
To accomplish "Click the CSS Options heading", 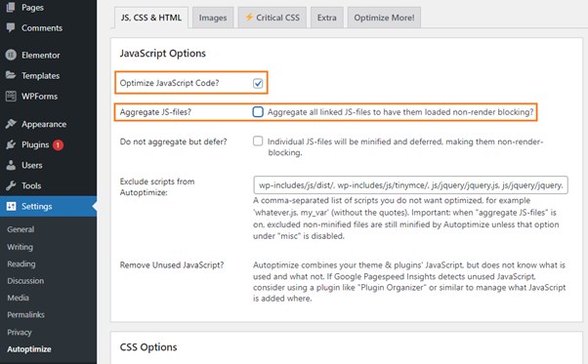I will coord(148,347).
